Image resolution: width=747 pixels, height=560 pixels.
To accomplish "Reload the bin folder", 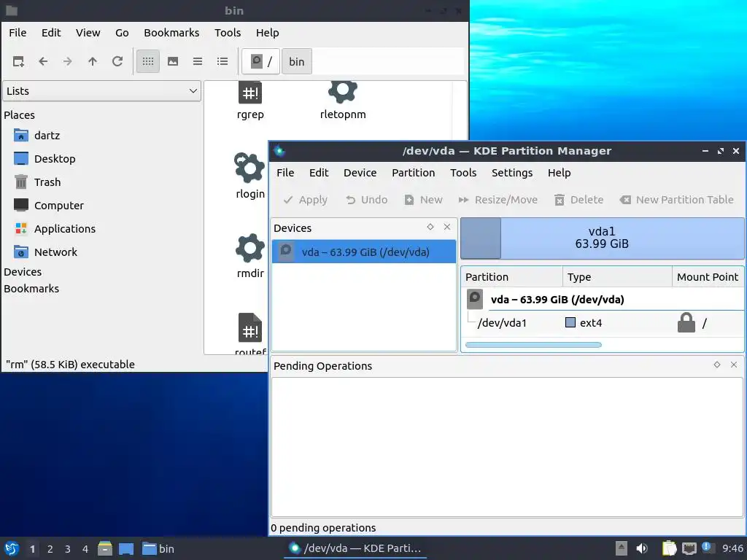I will [x=117, y=61].
